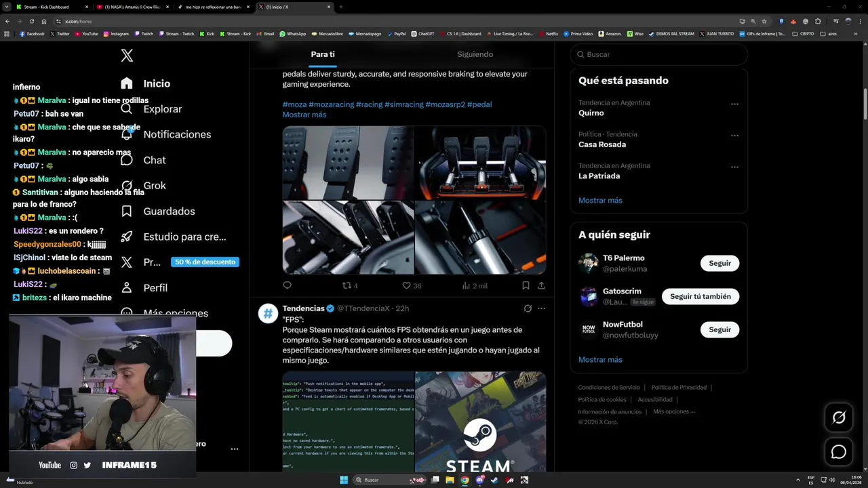Show more accounts under A quién seguir
This screenshot has width=868, height=488.
[600, 360]
